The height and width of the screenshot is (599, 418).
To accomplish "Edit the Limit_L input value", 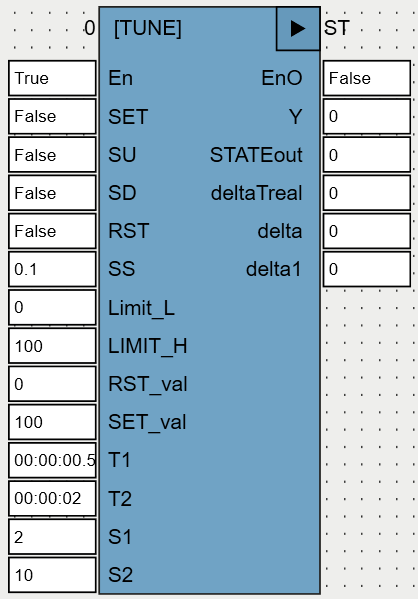I will [x=52, y=307].
